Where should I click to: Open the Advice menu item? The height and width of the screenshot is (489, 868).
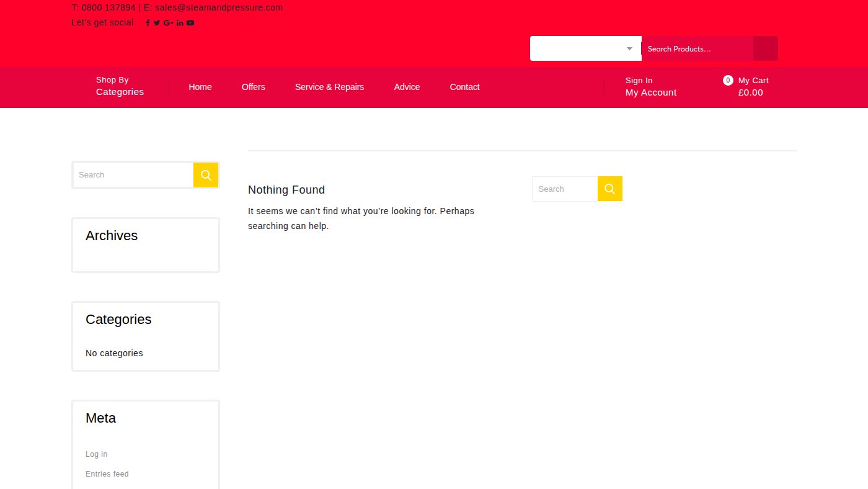(407, 87)
